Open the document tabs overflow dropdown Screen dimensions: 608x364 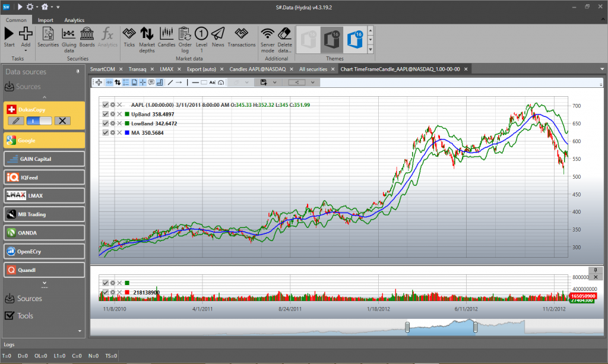click(x=601, y=69)
